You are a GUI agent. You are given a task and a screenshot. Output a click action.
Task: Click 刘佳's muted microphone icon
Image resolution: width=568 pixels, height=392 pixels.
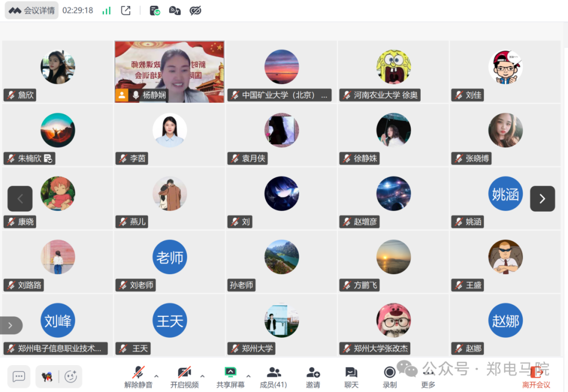click(459, 95)
